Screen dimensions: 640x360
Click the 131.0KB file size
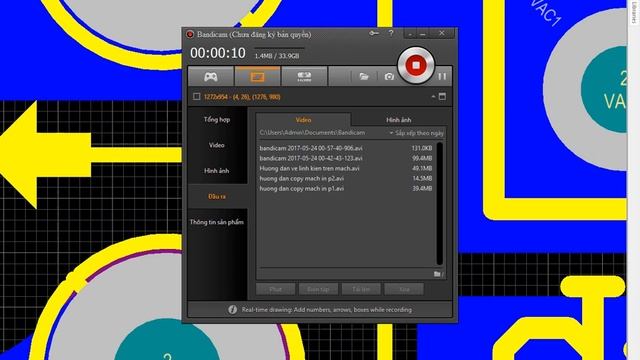pyautogui.click(x=422, y=148)
